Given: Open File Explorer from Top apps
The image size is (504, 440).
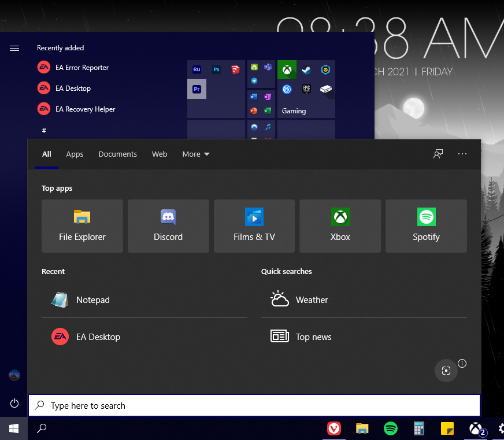Looking at the screenshot, I should pos(82,226).
